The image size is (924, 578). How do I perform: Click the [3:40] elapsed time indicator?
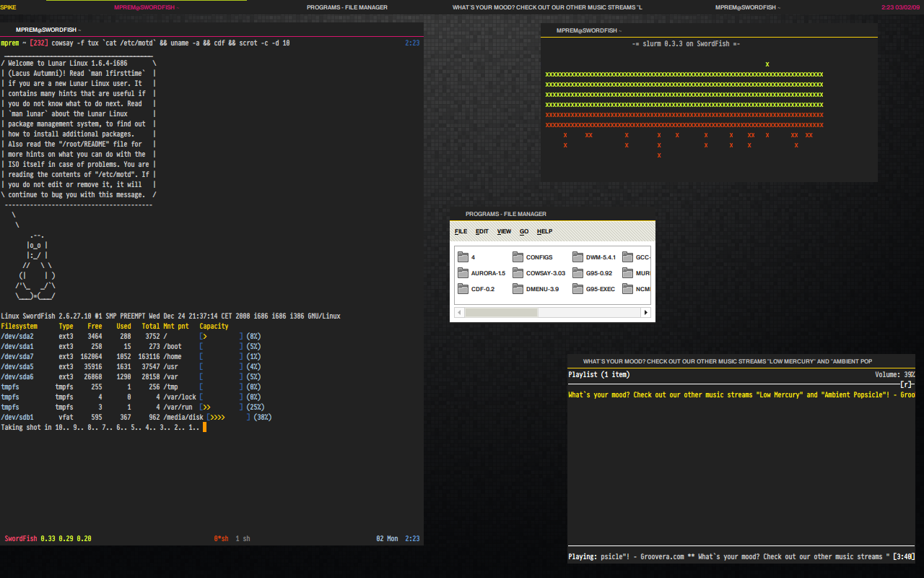[x=904, y=556]
